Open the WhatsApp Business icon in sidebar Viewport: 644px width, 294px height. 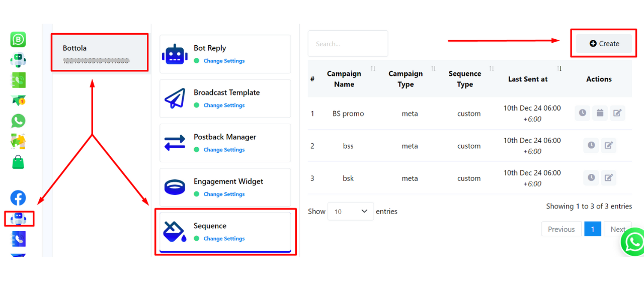click(x=18, y=40)
